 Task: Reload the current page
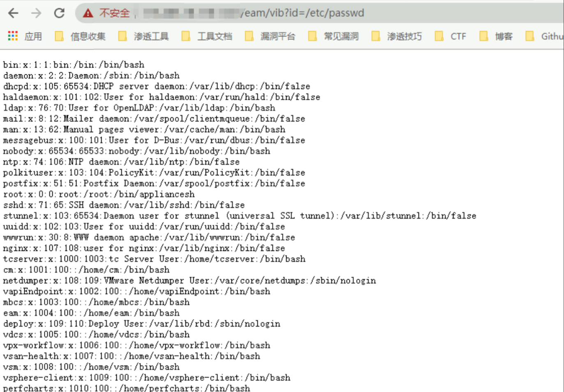pos(59,13)
